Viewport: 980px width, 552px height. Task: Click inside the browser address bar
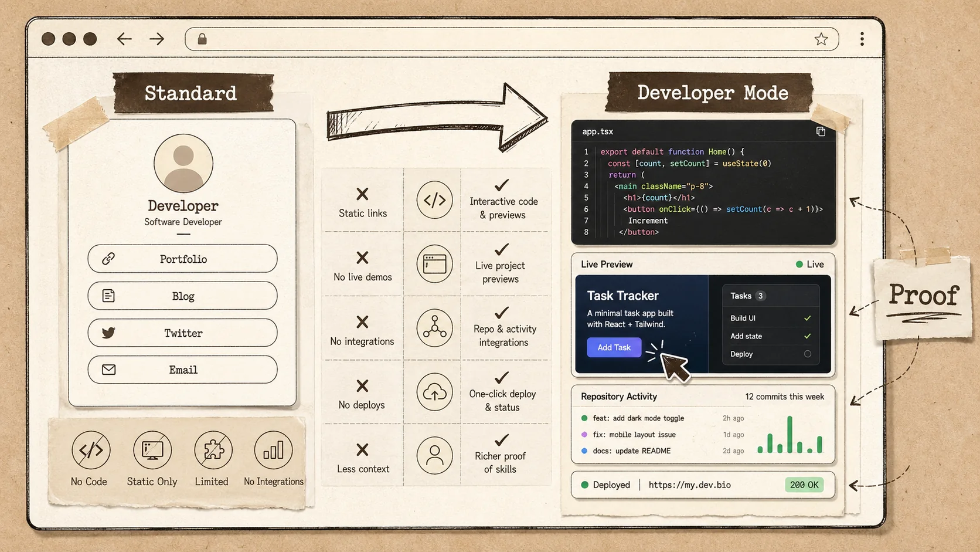pyautogui.click(x=510, y=39)
